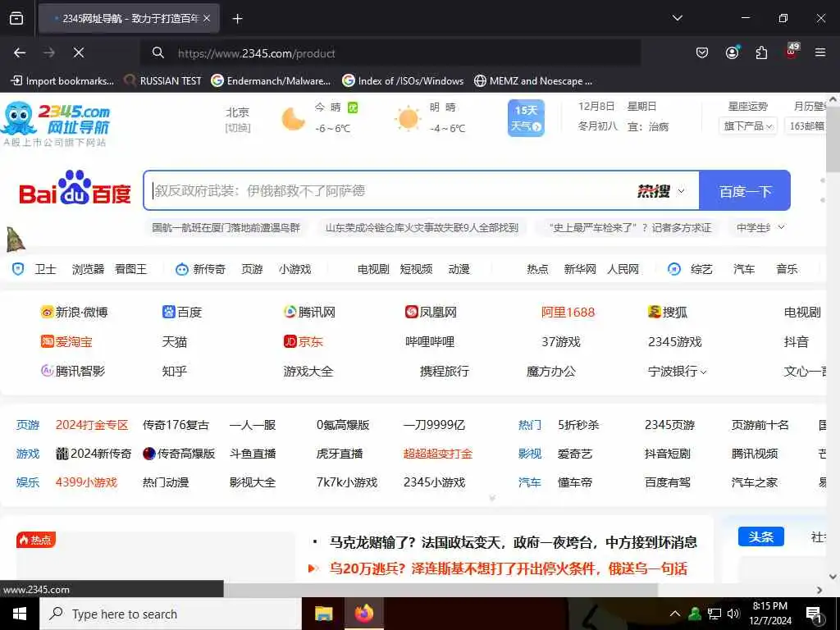Open the 15天天气 forecast badge
The image size is (840, 630).
tap(526, 117)
